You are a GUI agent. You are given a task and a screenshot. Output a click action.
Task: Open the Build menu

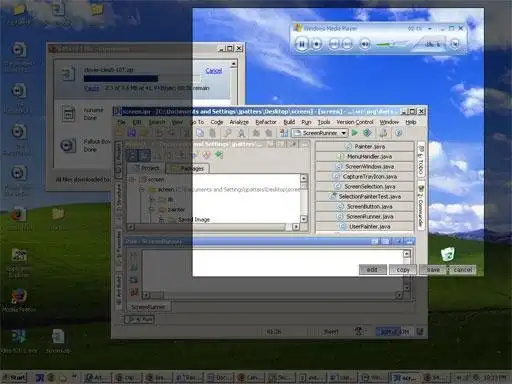(x=289, y=122)
